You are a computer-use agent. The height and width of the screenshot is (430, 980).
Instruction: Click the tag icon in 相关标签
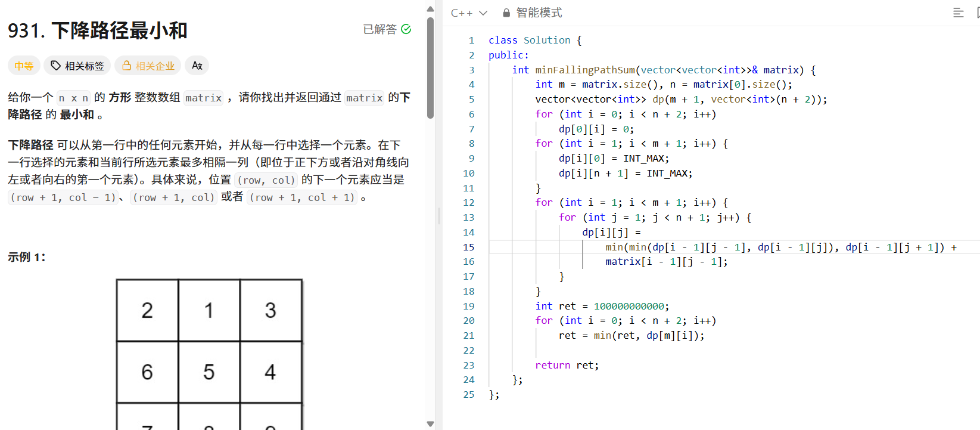pyautogui.click(x=55, y=66)
